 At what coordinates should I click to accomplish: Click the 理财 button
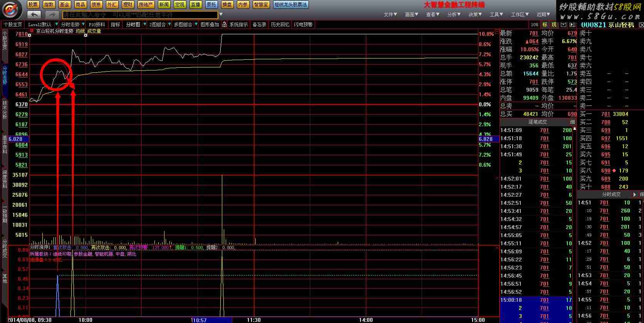128,5
